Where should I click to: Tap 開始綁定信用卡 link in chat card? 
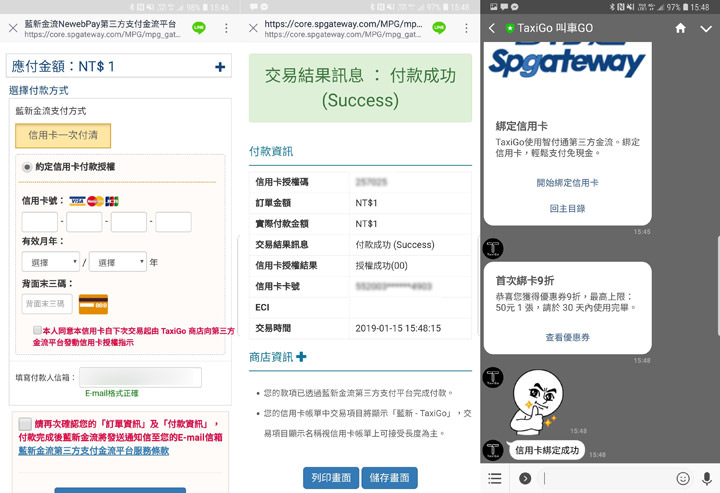point(568,183)
